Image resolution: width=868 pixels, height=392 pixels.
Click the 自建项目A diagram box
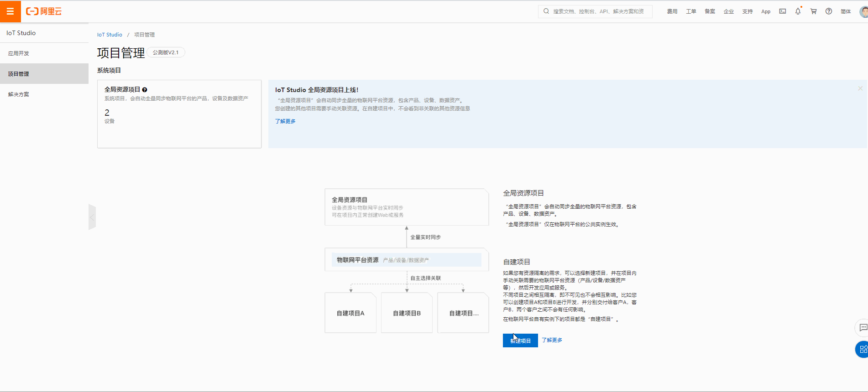click(x=350, y=313)
